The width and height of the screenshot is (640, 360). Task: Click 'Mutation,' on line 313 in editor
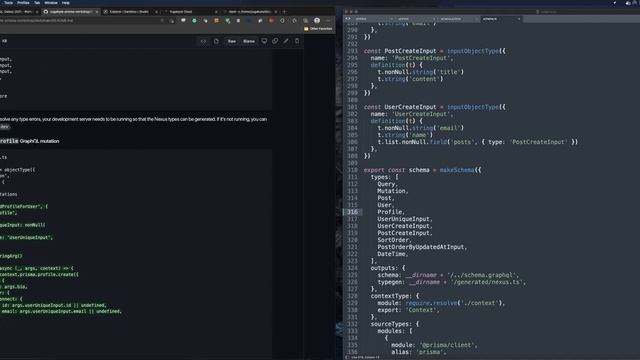point(392,191)
